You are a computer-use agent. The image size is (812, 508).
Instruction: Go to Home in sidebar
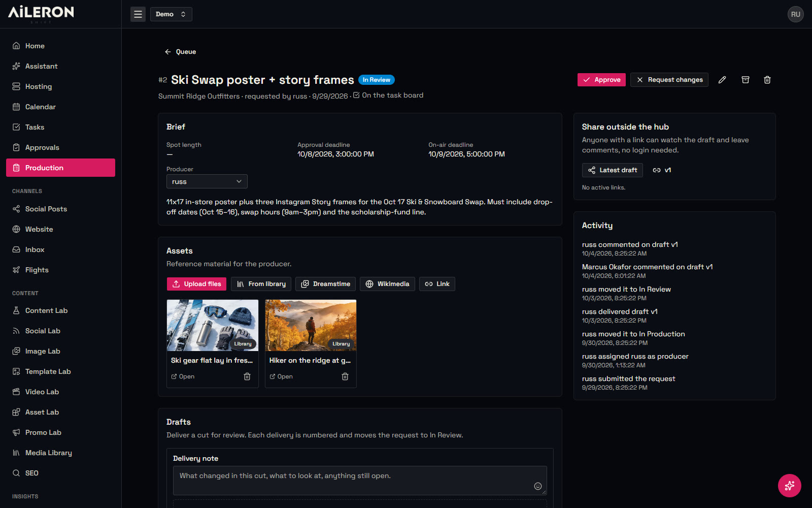pyautogui.click(x=60, y=46)
